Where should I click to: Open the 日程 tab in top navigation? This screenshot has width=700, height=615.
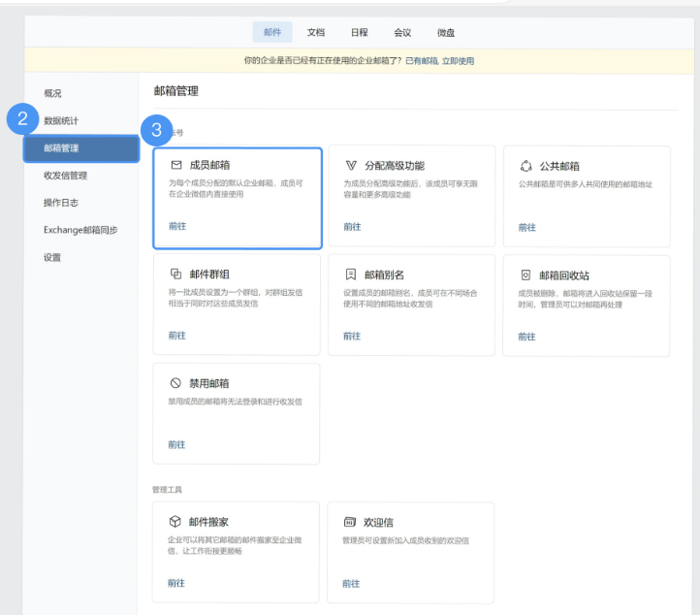click(x=359, y=32)
